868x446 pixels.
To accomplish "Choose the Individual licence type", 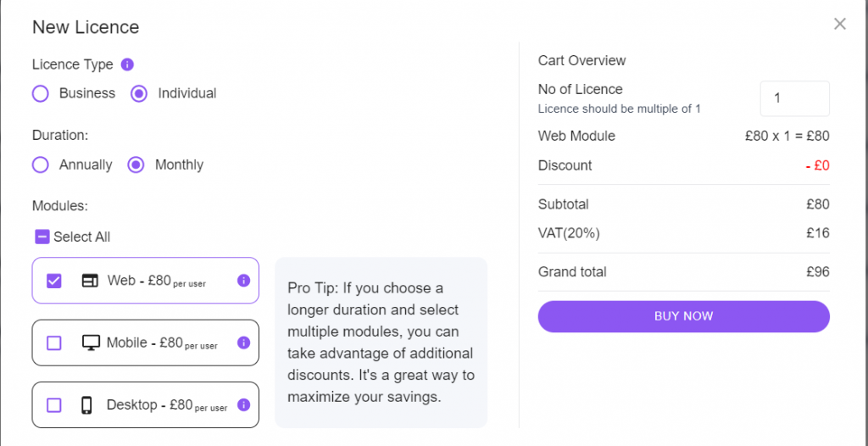I will [139, 93].
